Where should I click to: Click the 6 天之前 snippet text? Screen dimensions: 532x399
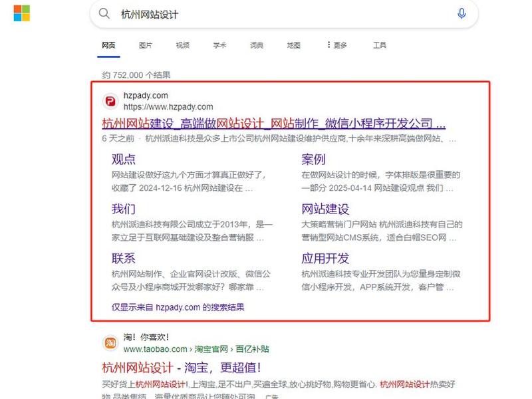point(118,139)
